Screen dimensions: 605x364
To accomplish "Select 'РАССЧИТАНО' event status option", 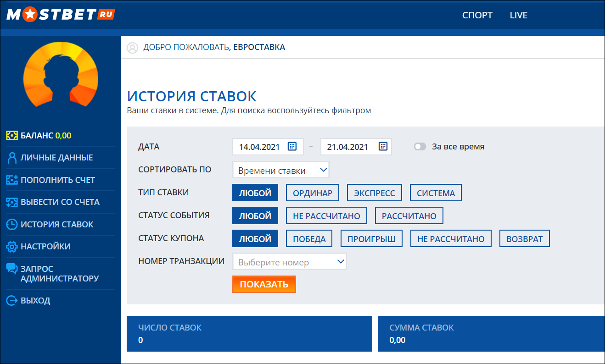I will click(x=409, y=216).
